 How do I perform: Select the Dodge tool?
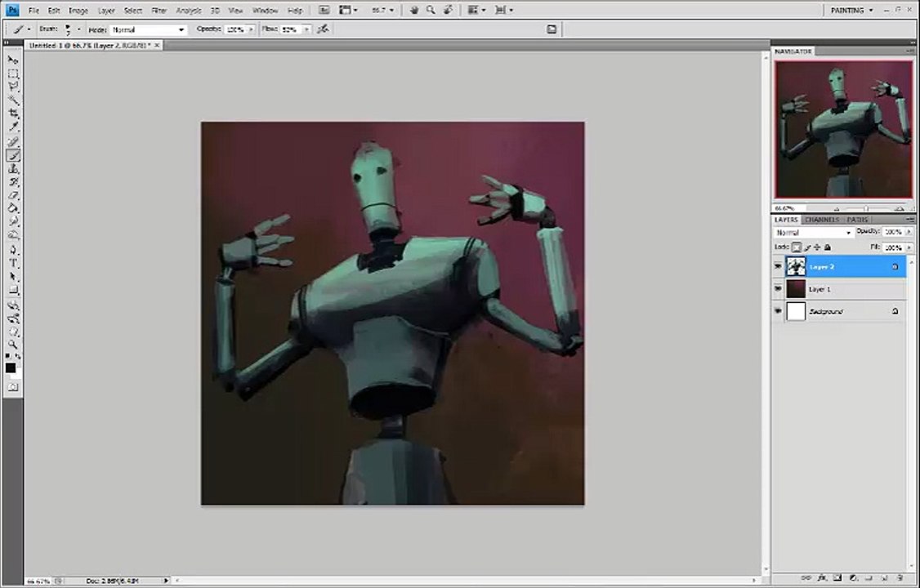click(13, 236)
